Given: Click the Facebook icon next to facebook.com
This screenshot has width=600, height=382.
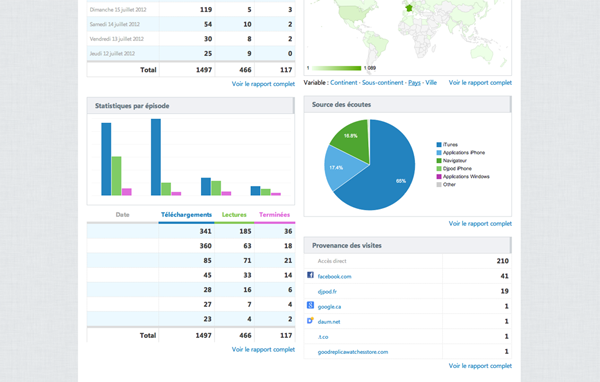Looking at the screenshot, I should coord(310,275).
